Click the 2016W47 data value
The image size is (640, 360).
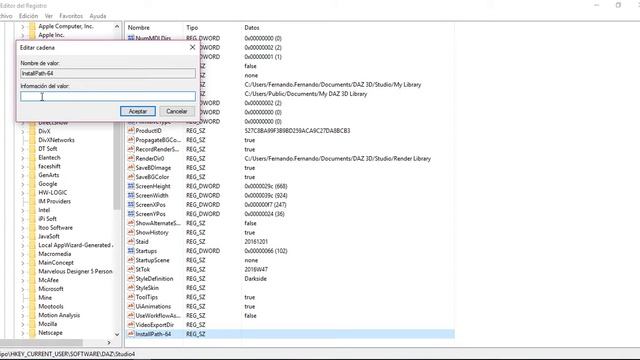coord(256,269)
